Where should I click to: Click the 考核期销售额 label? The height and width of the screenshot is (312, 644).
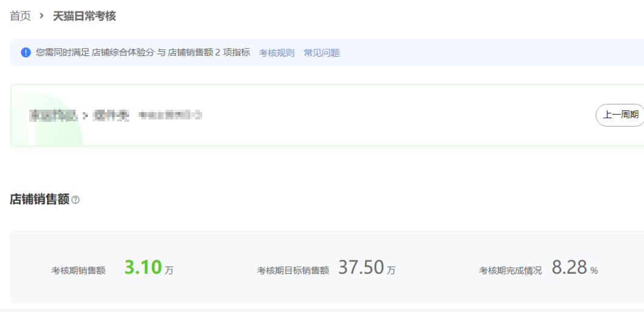79,270
